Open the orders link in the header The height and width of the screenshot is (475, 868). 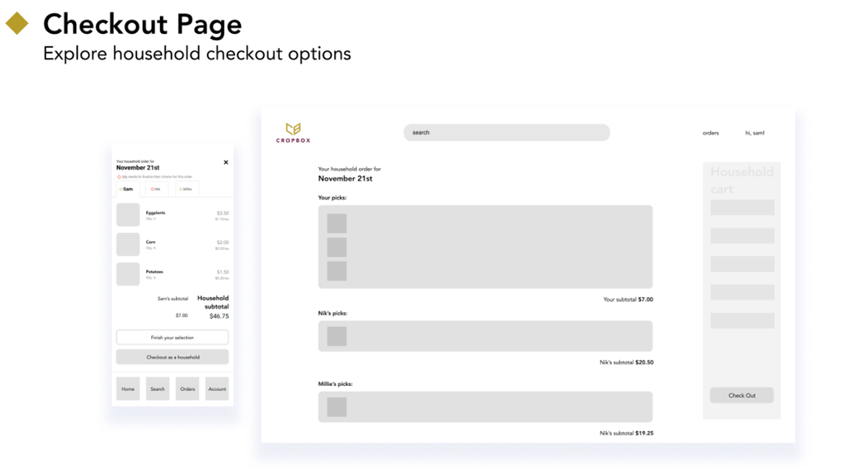[x=710, y=133]
